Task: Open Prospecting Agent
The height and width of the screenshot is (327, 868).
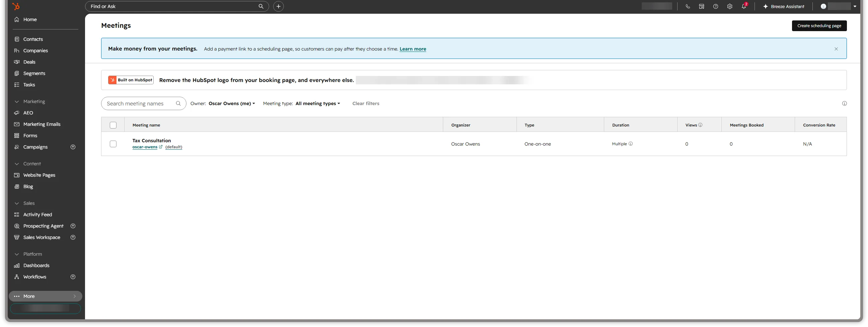Action: click(x=43, y=226)
